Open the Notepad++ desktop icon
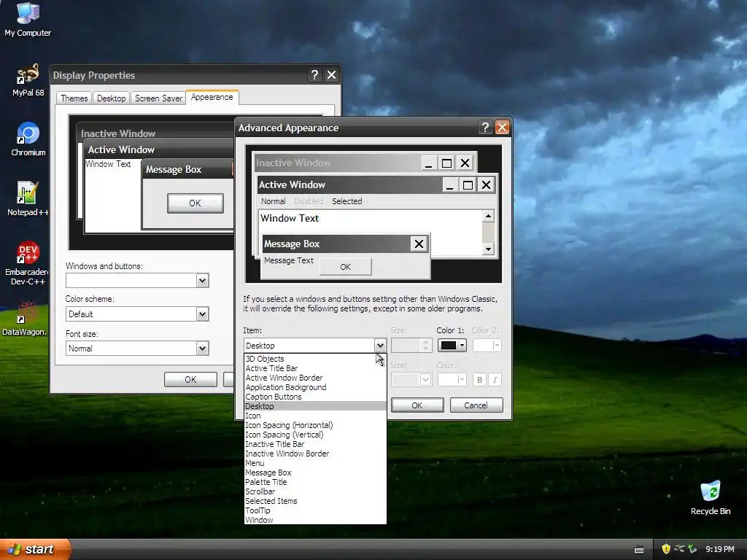The image size is (747, 560). 28,198
